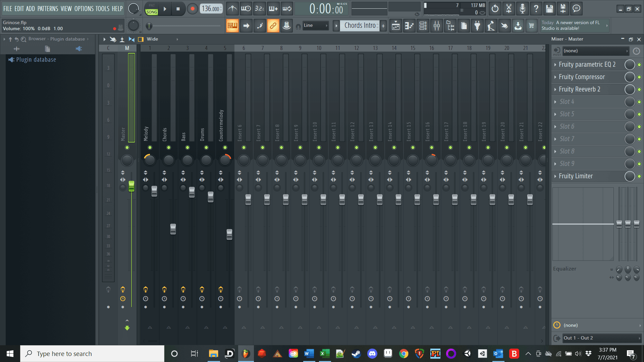Screen dimensions: 644x362
Task: Open the PATTERNS menu
Action: (x=48, y=9)
